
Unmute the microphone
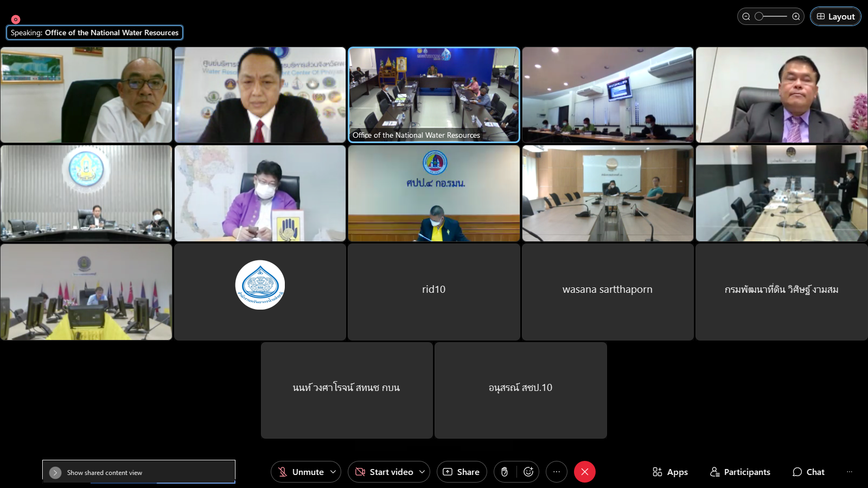click(x=301, y=472)
